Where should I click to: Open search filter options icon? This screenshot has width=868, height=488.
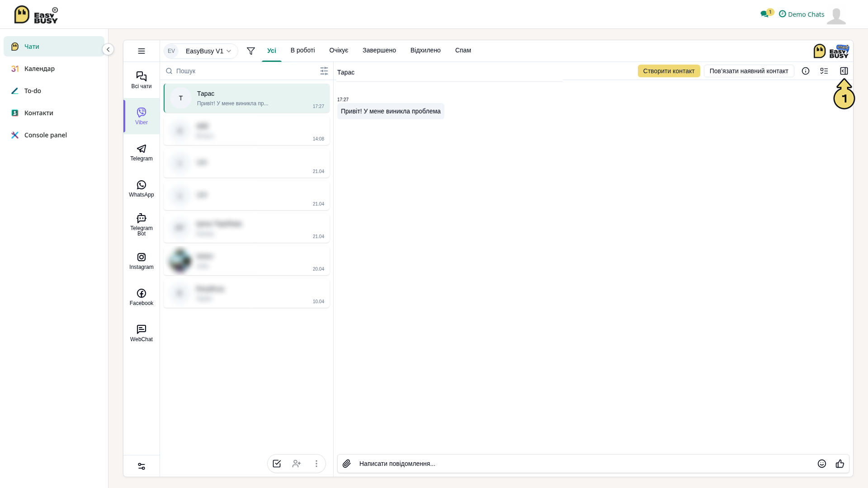click(324, 71)
